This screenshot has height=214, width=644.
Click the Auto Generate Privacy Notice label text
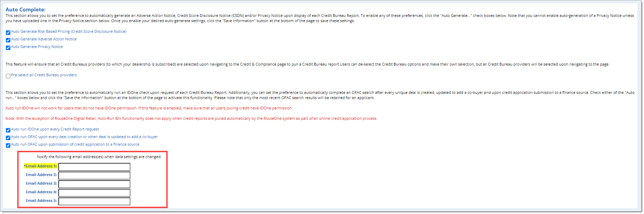coord(37,47)
